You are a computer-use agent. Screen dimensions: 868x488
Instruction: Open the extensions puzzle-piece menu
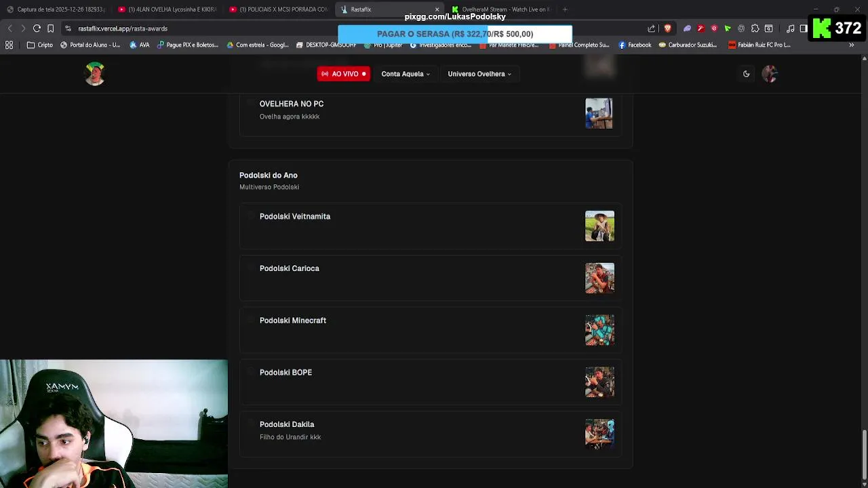(755, 28)
